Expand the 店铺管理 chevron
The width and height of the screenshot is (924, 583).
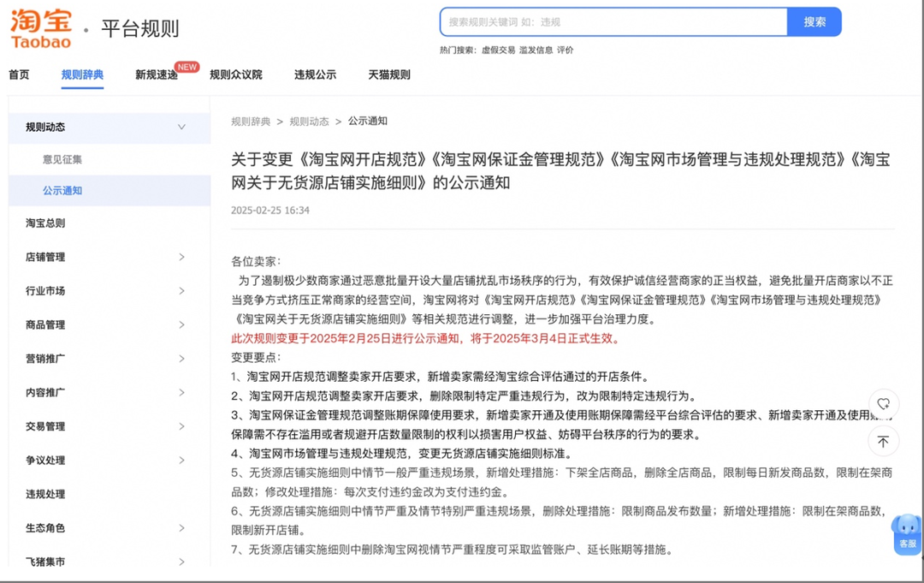[x=181, y=257]
